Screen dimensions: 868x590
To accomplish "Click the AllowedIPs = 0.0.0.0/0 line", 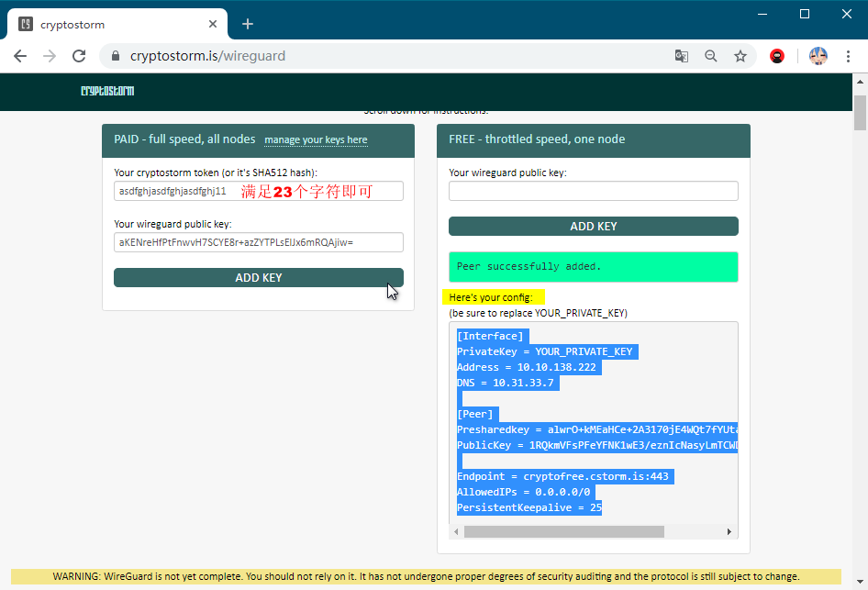I will click(x=524, y=492).
